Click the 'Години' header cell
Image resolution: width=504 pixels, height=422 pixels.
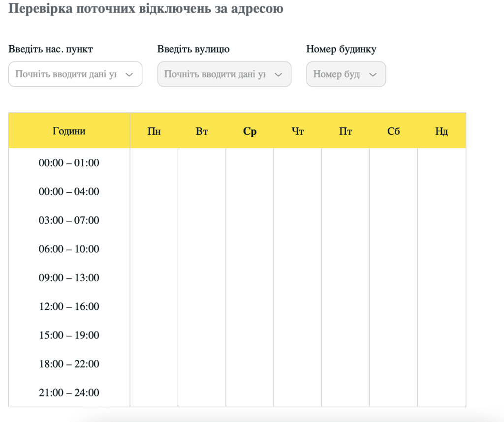[69, 131]
